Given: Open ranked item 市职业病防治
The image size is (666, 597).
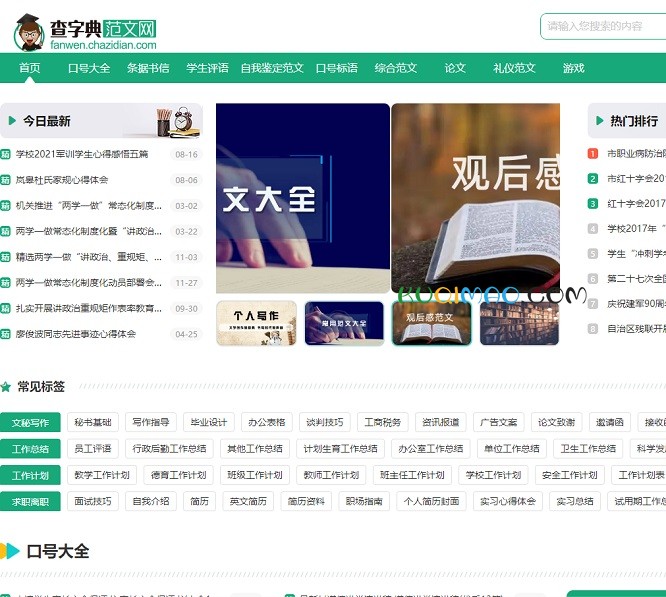Looking at the screenshot, I should click(636, 153).
